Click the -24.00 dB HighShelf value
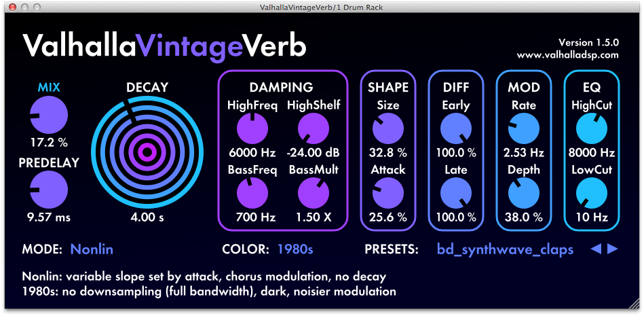644x316 pixels. tap(314, 153)
